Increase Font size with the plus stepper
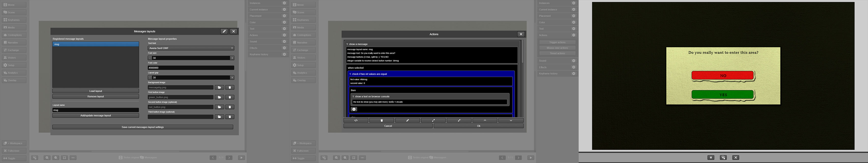This screenshot has width=868, height=163. tap(232, 58)
